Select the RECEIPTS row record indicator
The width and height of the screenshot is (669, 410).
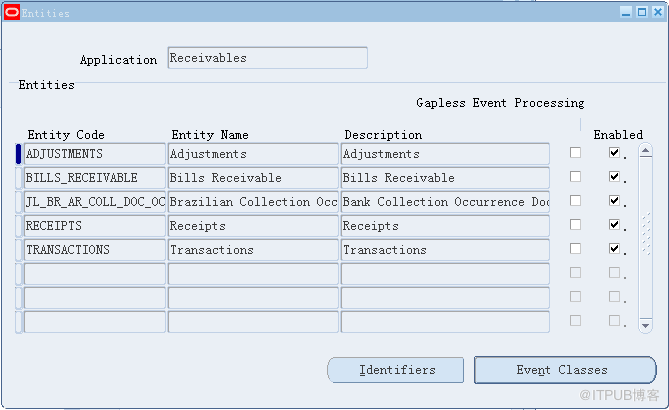[18, 226]
